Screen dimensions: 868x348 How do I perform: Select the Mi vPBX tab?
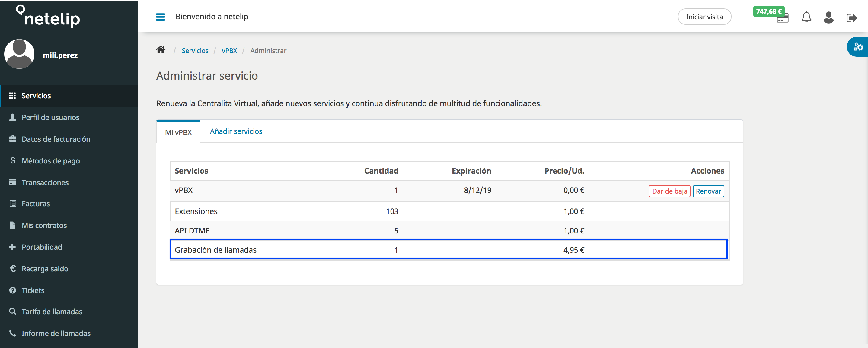pyautogui.click(x=178, y=132)
